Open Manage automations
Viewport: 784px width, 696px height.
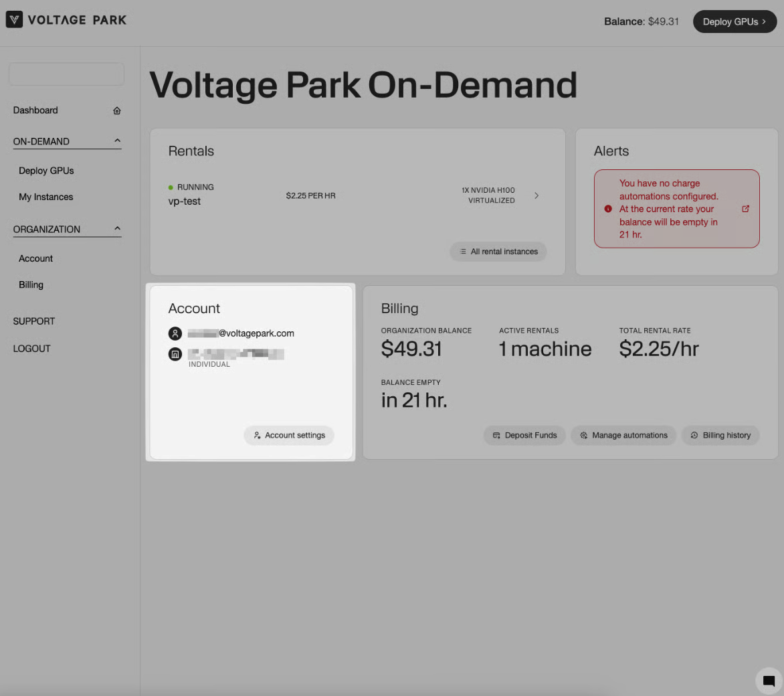pos(623,435)
